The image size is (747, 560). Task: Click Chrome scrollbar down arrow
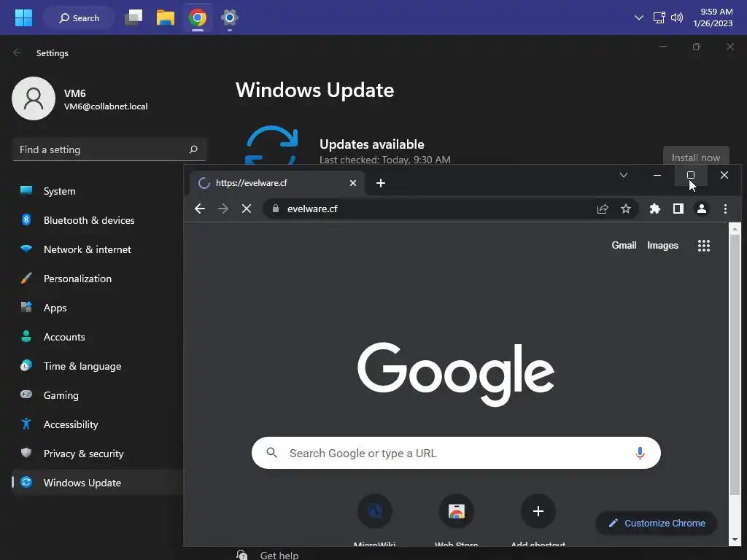coord(734,540)
